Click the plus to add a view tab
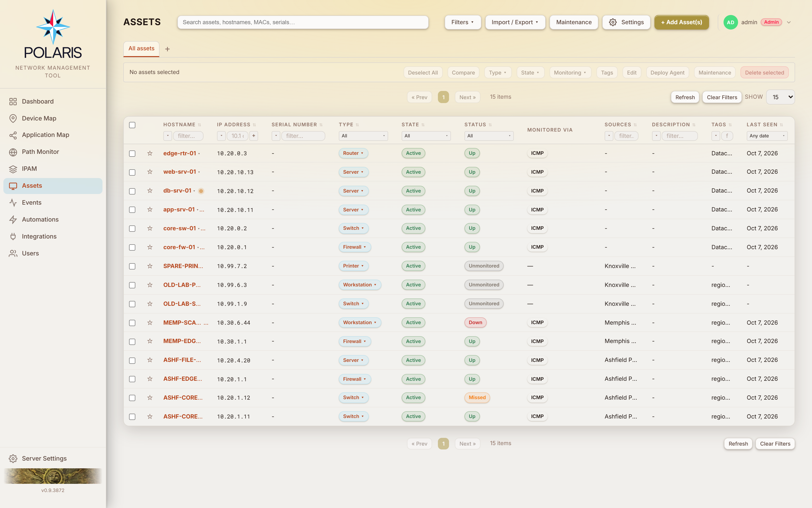The width and height of the screenshot is (812, 508). (x=167, y=49)
